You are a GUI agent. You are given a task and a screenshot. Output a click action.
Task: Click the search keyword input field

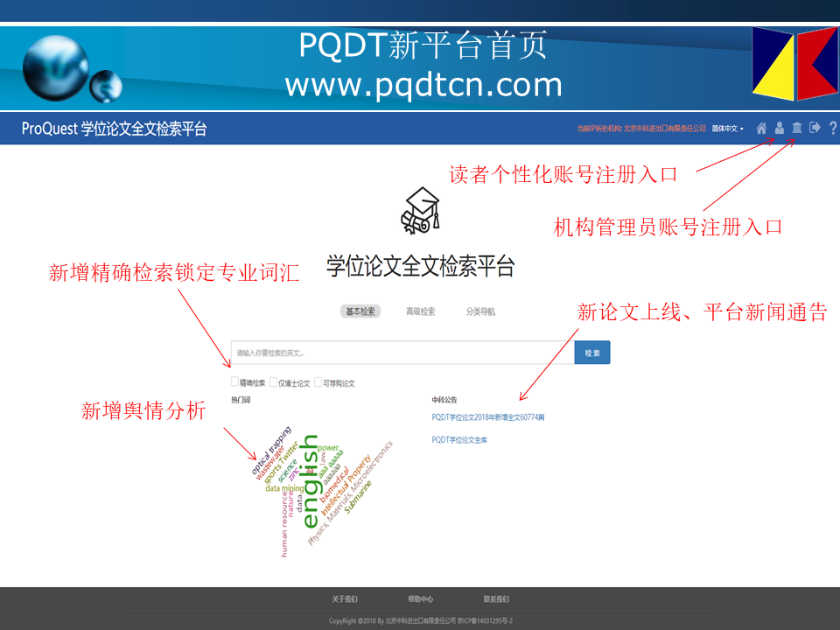point(402,353)
